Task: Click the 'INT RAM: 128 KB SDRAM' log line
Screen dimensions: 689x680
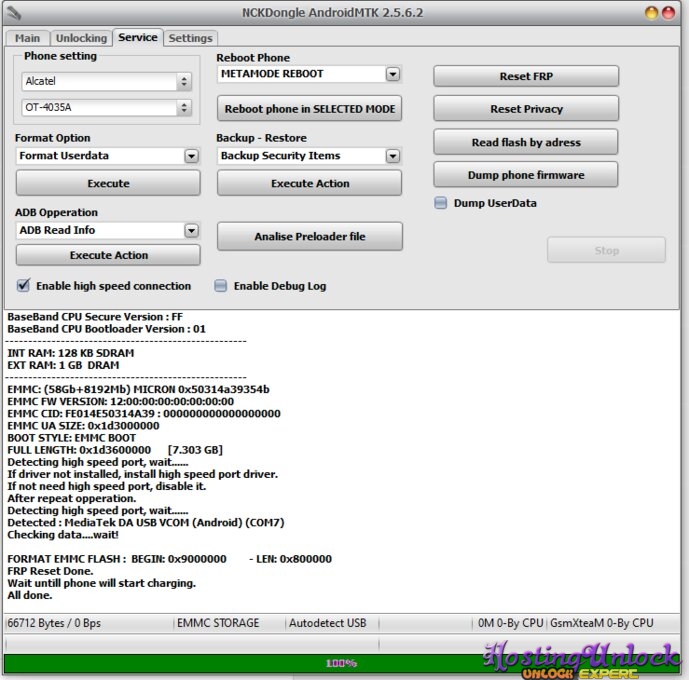Action: [x=71, y=353]
